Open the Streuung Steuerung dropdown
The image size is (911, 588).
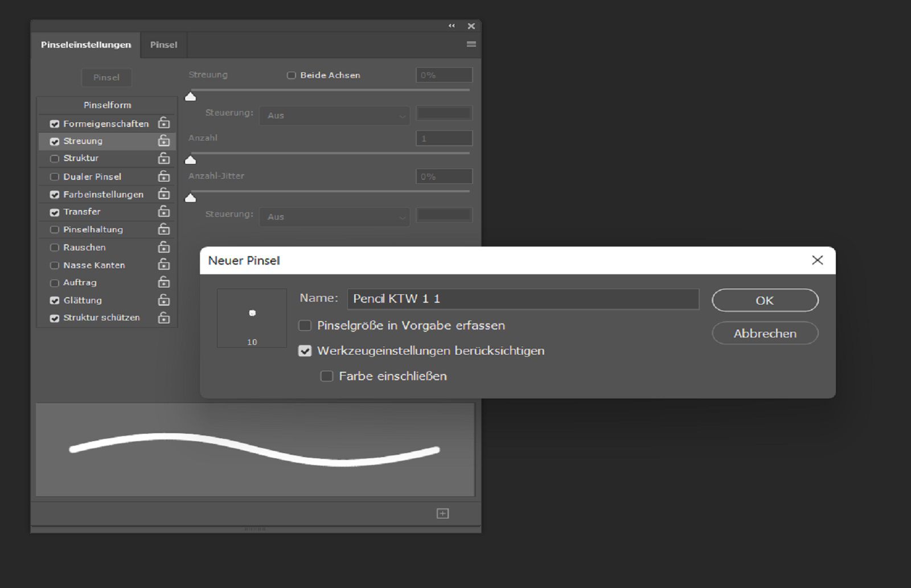tap(335, 116)
